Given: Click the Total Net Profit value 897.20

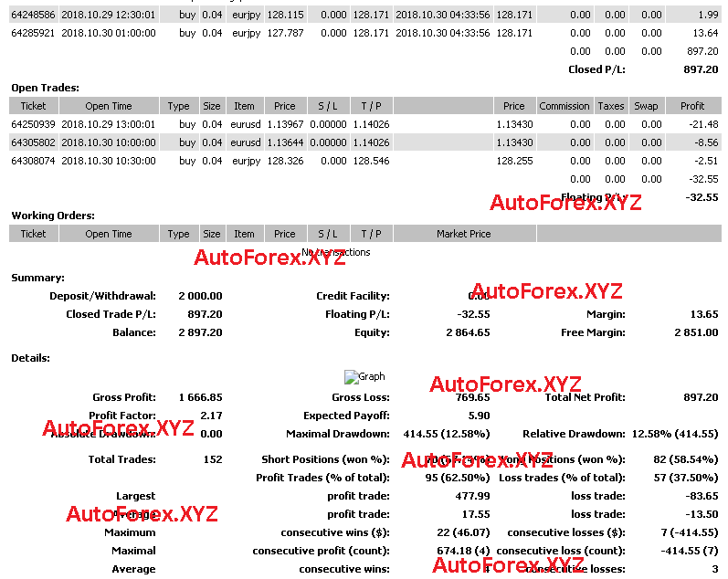Looking at the screenshot, I should (701, 397).
